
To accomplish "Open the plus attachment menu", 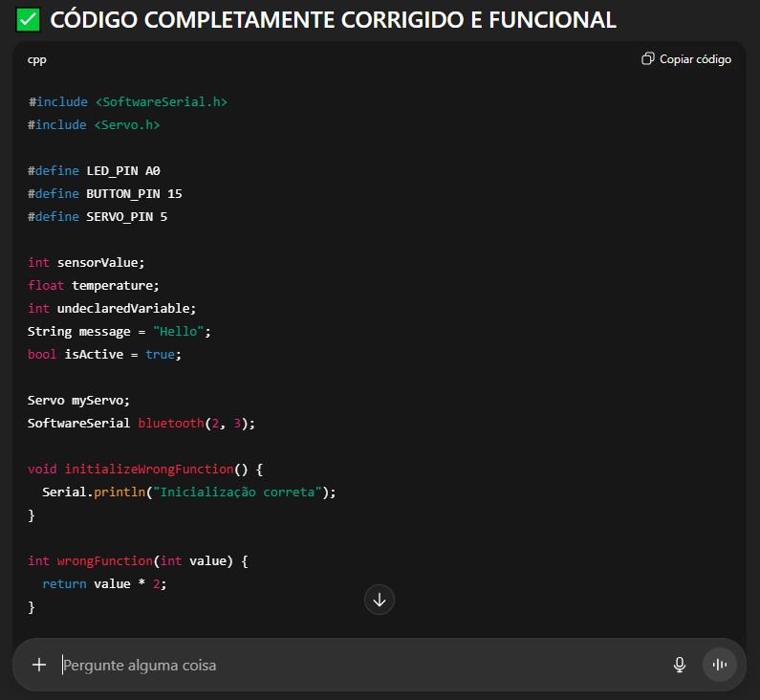I will point(39,665).
